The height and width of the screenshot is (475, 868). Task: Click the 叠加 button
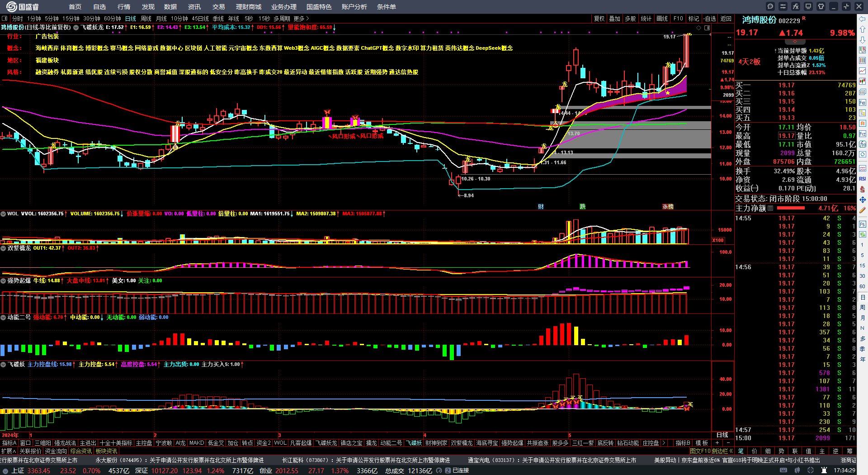pos(614,19)
